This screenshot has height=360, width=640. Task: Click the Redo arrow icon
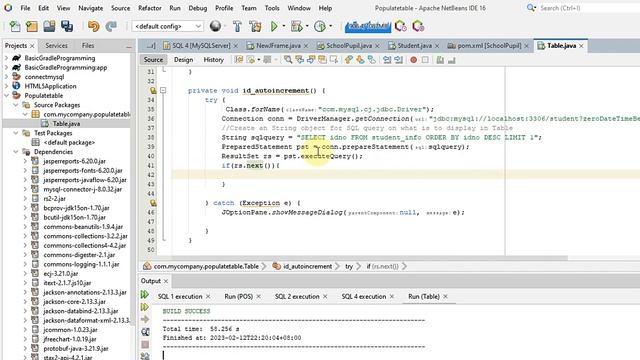[x=111, y=27]
